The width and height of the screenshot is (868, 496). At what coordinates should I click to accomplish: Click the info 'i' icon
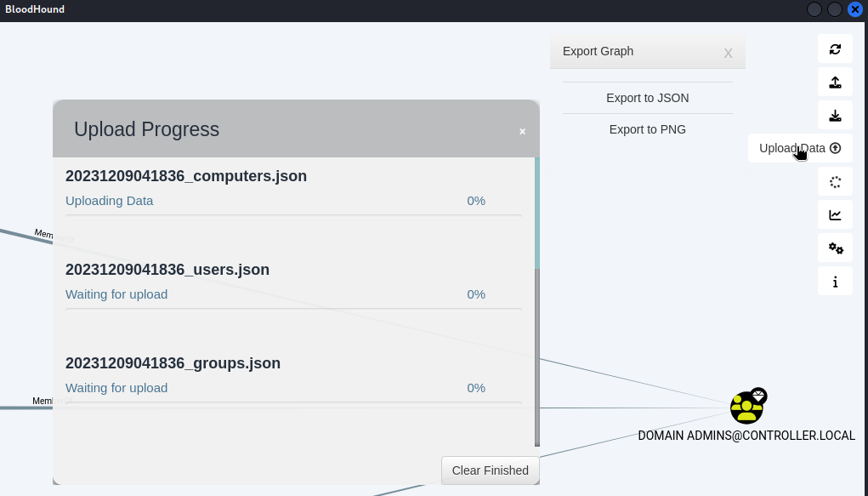click(835, 282)
